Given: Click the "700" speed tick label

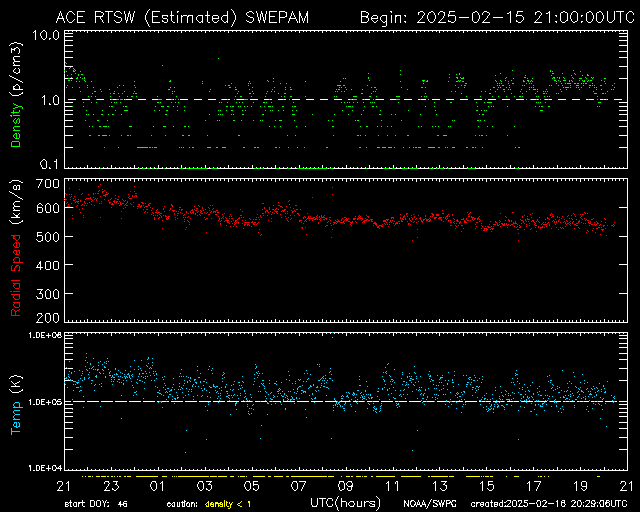Looking at the screenshot, I should (x=48, y=184).
